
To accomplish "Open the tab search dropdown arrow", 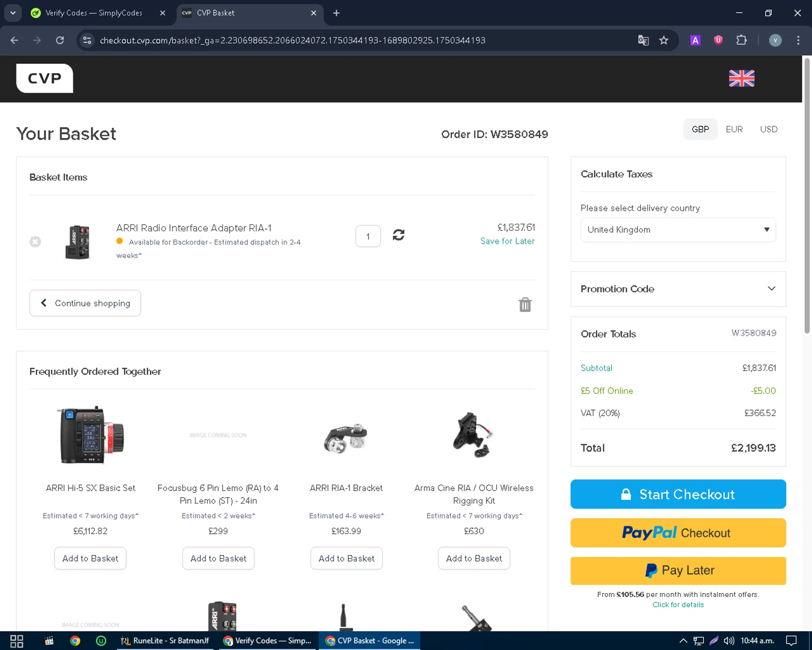I will [12, 13].
